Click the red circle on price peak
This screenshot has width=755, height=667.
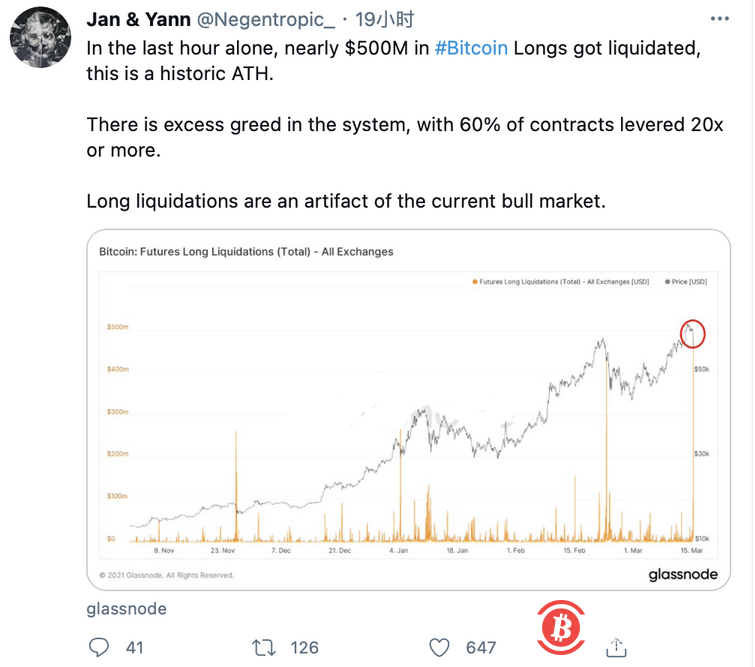(x=692, y=333)
